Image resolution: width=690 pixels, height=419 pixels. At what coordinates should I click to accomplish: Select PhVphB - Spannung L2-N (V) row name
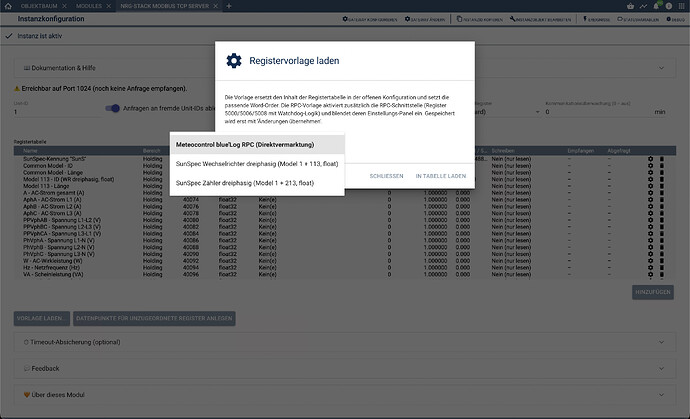(x=59, y=247)
